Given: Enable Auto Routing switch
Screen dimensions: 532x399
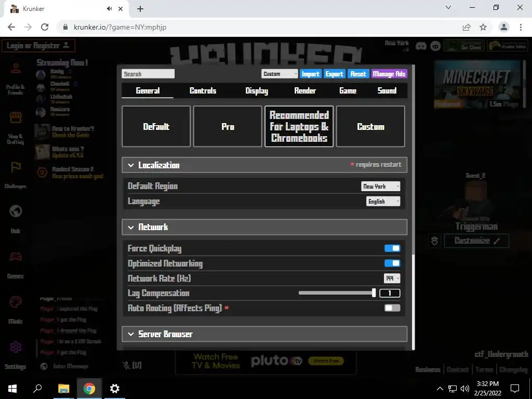Looking at the screenshot, I should coord(392,308).
